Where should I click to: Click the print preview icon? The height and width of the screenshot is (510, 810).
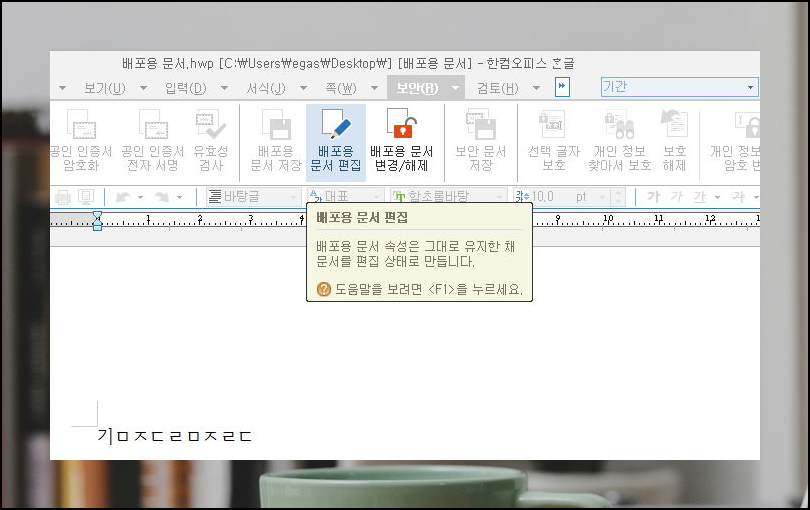pyautogui.click(x=86, y=197)
